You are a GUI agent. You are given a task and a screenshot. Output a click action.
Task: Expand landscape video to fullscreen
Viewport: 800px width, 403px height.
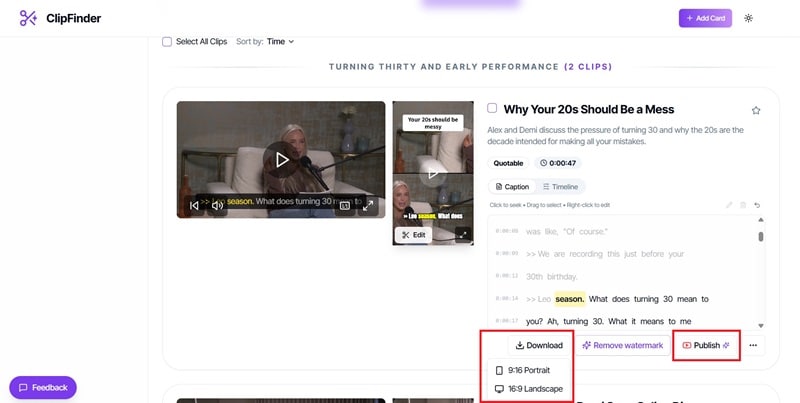[368, 205]
